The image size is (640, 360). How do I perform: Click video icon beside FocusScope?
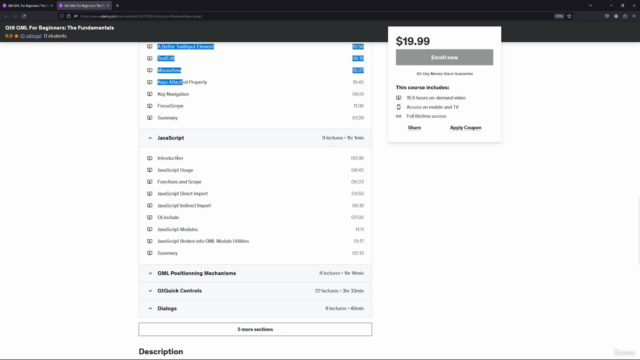tap(150, 106)
